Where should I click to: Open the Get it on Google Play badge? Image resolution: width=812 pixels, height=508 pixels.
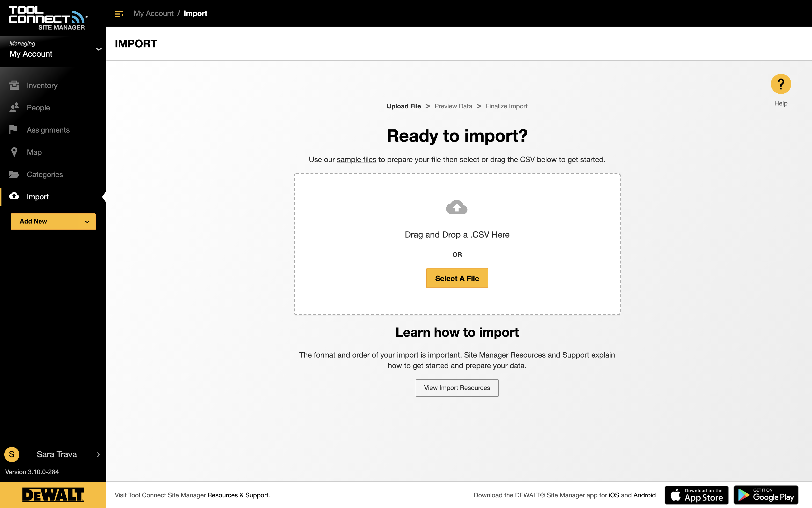[766, 495]
